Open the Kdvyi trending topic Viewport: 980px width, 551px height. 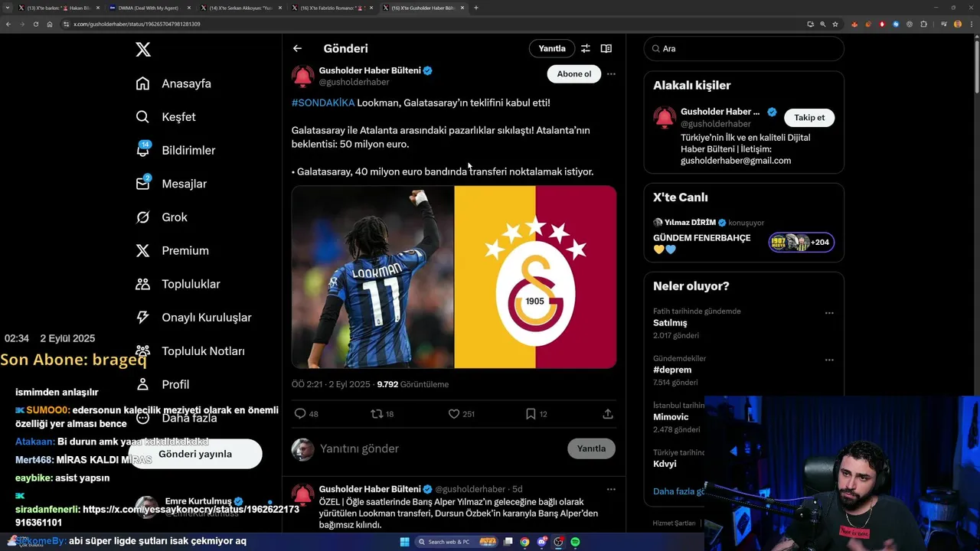(665, 464)
